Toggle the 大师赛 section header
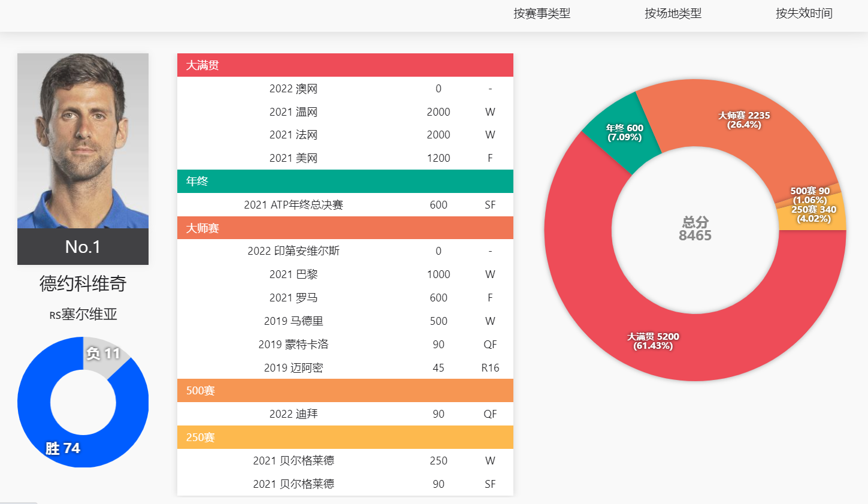This screenshot has height=504, width=868. point(345,228)
